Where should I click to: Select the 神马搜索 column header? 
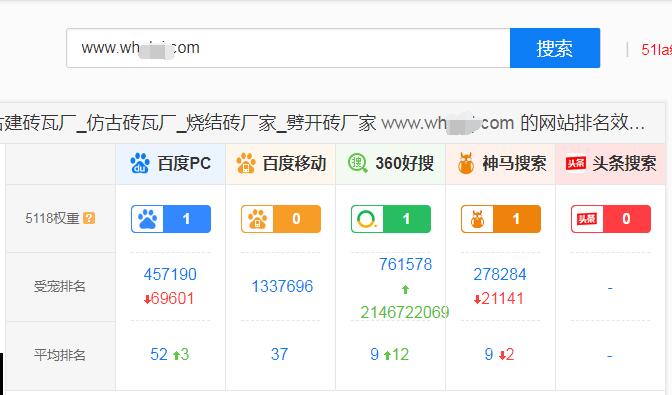coord(501,164)
